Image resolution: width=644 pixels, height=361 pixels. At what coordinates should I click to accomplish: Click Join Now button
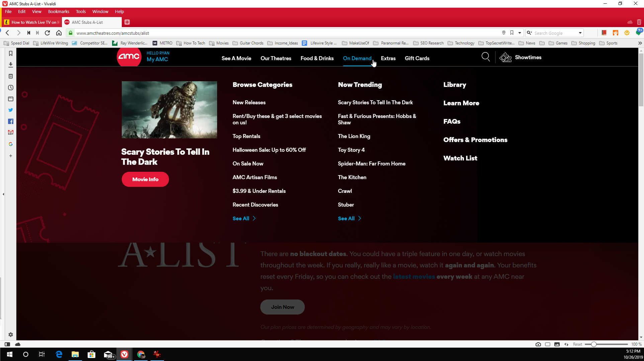[x=283, y=307]
